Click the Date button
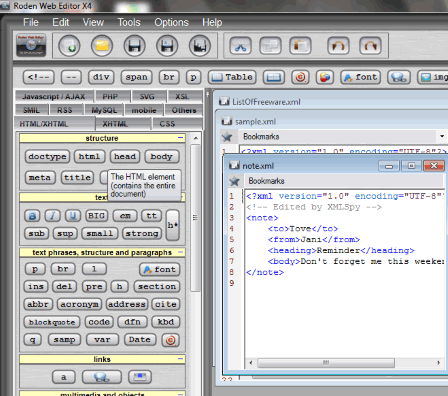Image resolution: width=448 pixels, height=396 pixels. tap(140, 340)
